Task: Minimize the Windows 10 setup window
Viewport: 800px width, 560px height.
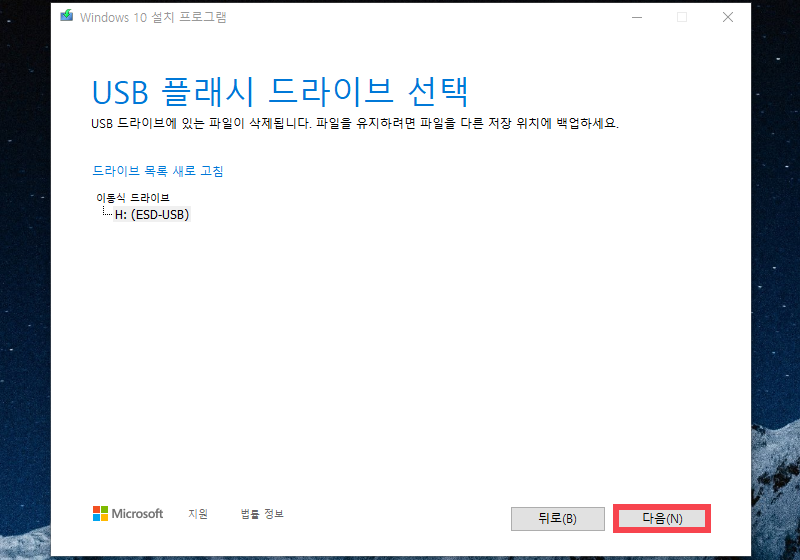Action: click(637, 17)
